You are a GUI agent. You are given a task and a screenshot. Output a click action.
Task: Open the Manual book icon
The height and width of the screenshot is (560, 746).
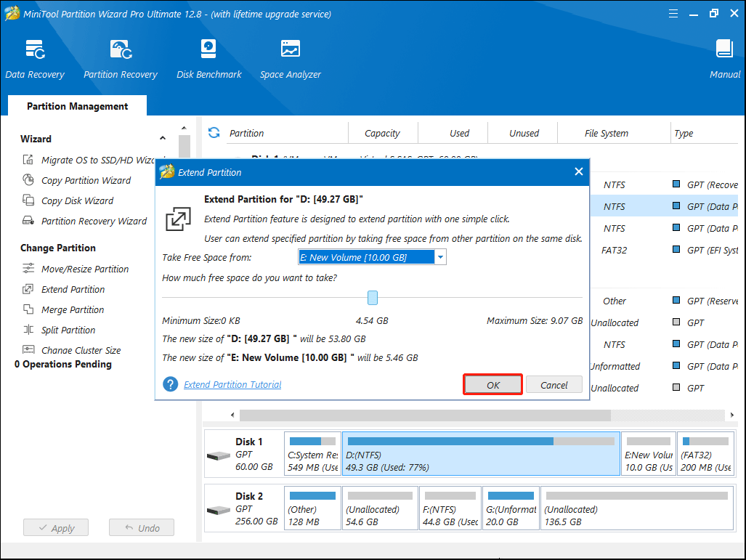point(724,59)
